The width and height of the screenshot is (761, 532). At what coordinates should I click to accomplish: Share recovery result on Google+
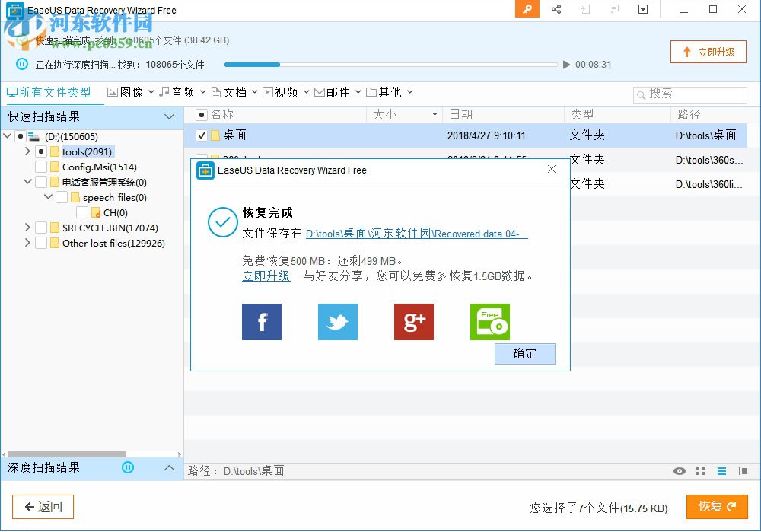414,322
